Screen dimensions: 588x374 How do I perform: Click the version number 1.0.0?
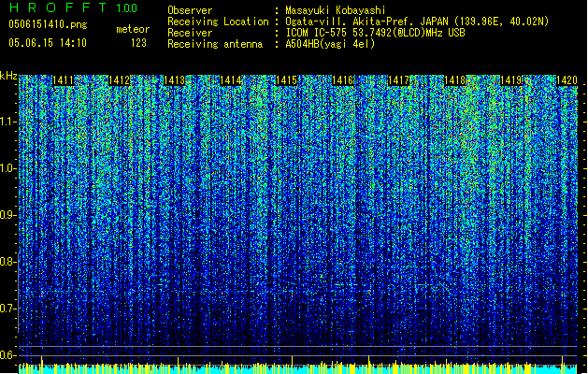(127, 7)
